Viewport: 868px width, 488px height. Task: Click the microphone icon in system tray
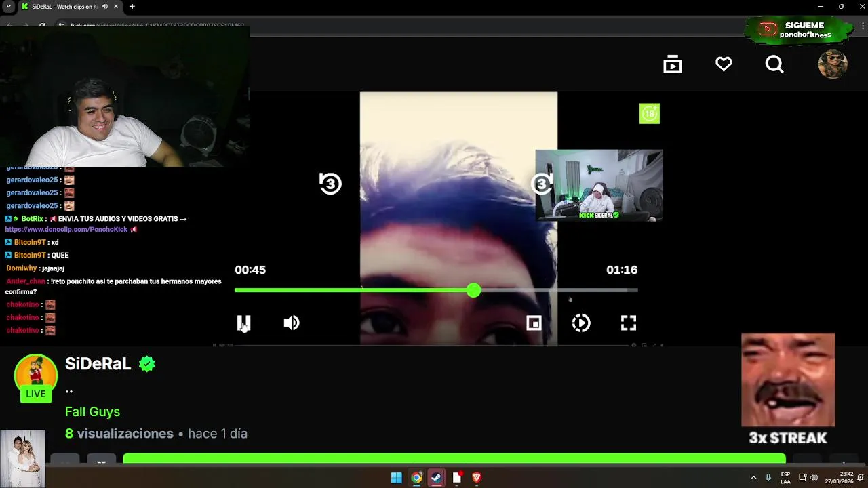(768, 478)
